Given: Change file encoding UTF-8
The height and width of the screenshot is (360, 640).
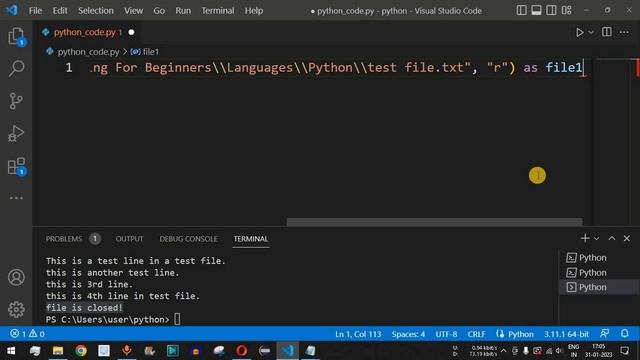Looking at the screenshot, I should click(446, 334).
